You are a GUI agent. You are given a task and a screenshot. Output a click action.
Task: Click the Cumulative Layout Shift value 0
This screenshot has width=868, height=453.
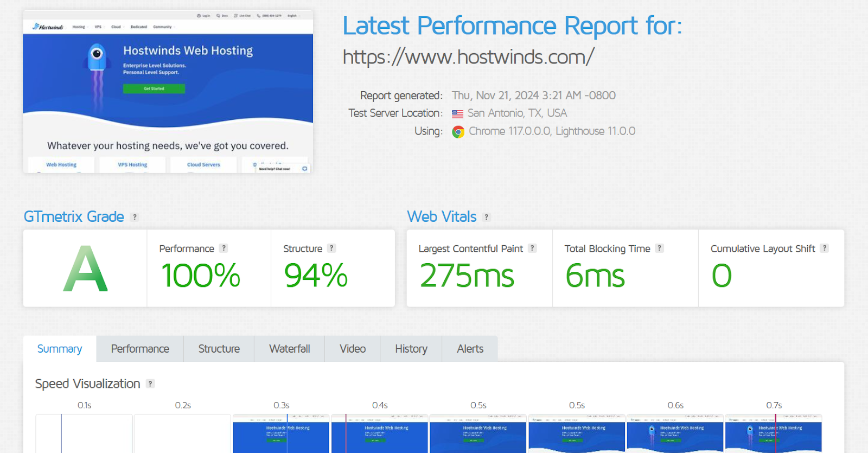(x=722, y=276)
